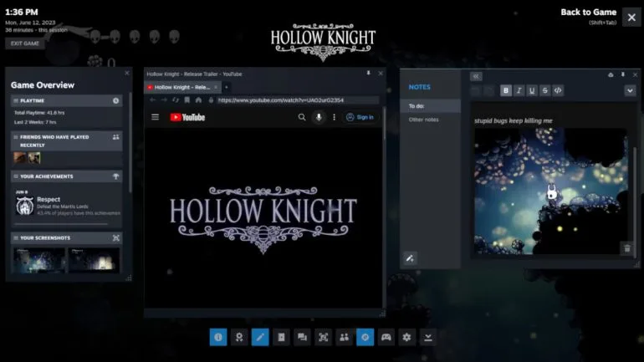Open the Downloads icon in bottom toolbar
This screenshot has width=644, height=362.
tap(428, 337)
